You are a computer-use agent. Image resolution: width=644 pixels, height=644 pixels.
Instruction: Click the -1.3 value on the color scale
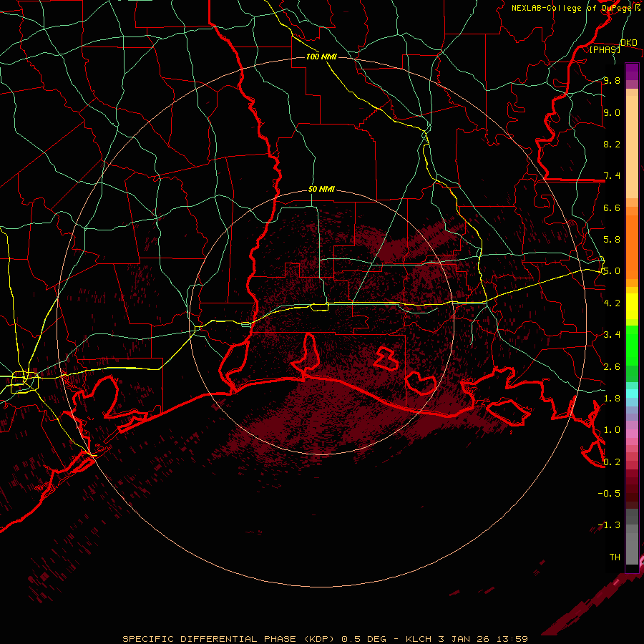(x=609, y=525)
